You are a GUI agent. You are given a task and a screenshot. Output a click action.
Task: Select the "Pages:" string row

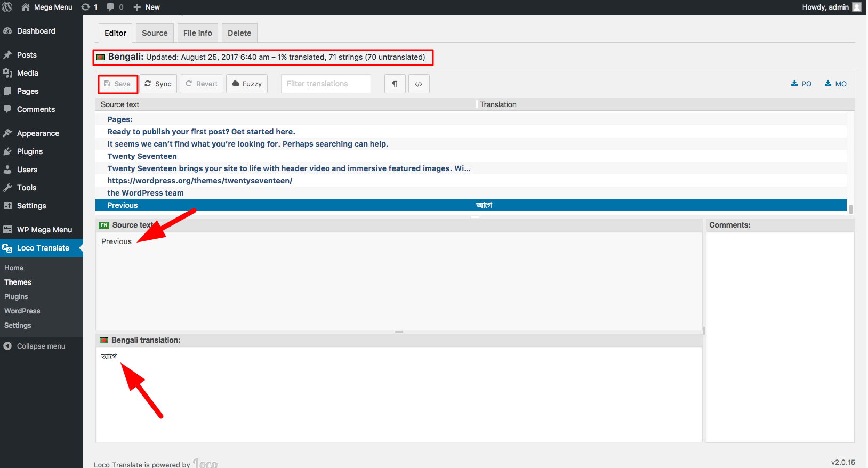coord(471,119)
